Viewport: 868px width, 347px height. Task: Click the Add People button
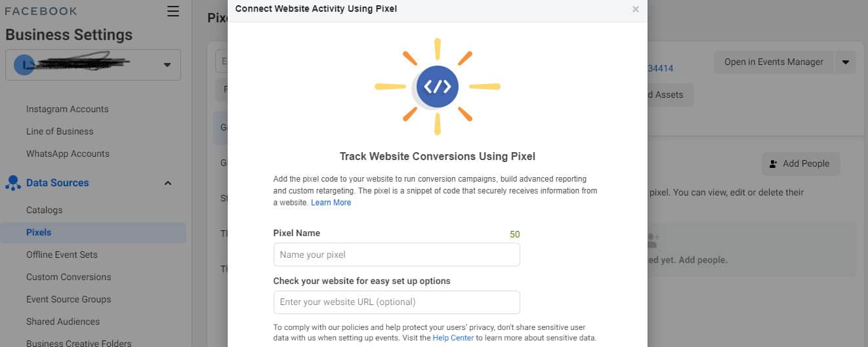point(800,164)
